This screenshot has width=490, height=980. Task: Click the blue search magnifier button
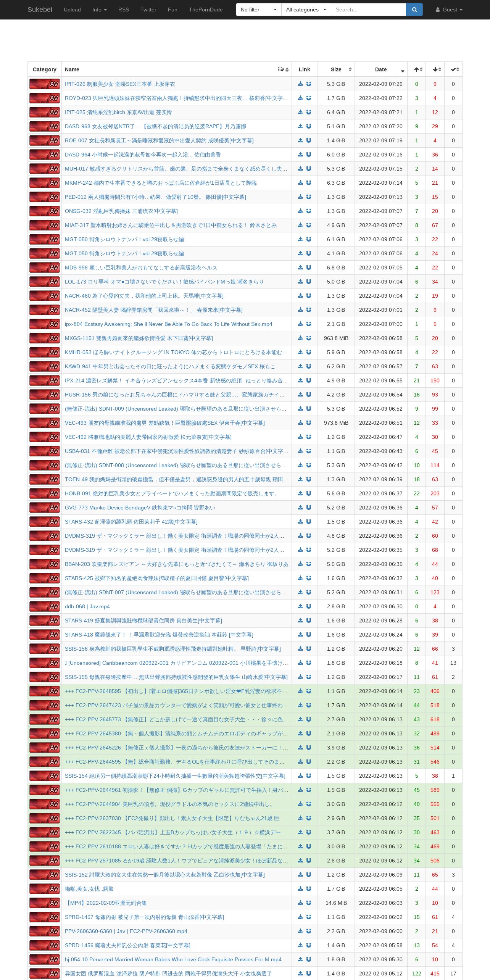click(414, 10)
